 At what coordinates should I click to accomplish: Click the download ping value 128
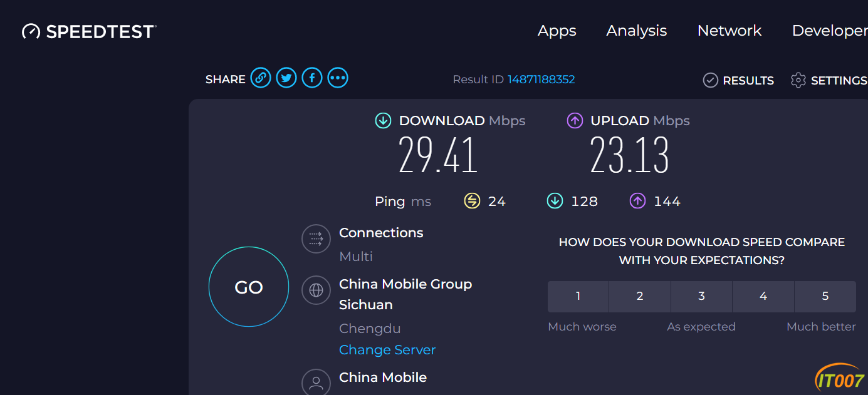[584, 201]
